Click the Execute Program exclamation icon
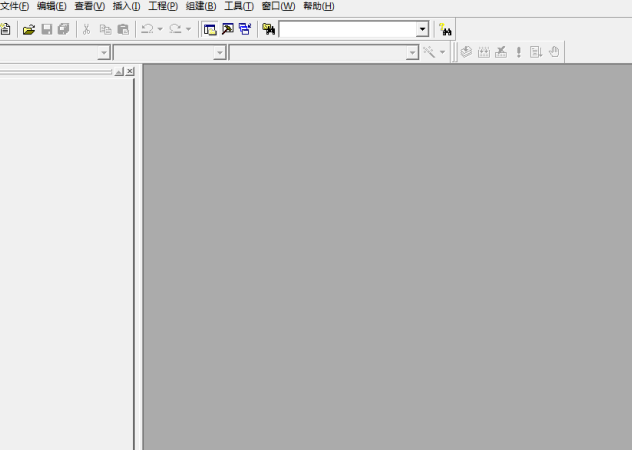Image resolution: width=632 pixels, height=450 pixels. coord(518,52)
